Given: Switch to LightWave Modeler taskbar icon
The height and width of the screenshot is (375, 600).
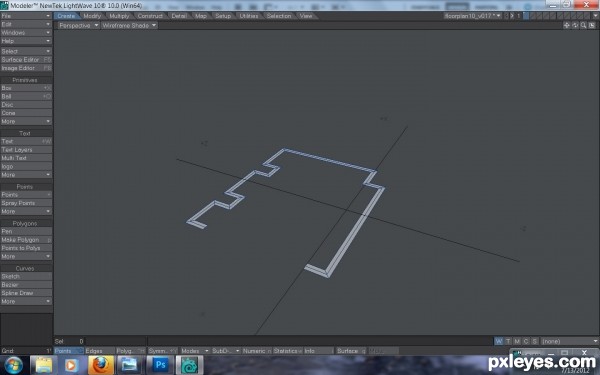Looking at the screenshot, I should pos(189,365).
